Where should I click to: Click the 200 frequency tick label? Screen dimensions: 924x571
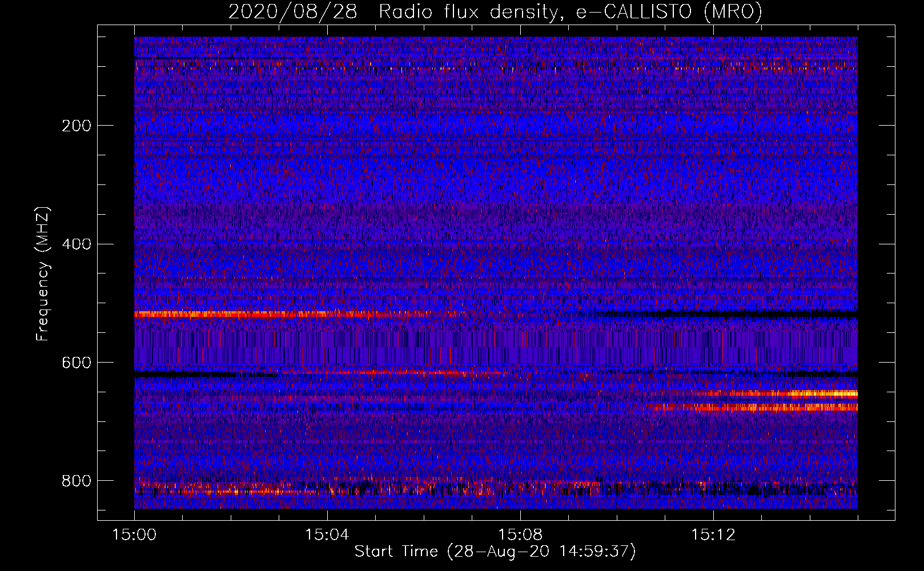click(x=77, y=126)
